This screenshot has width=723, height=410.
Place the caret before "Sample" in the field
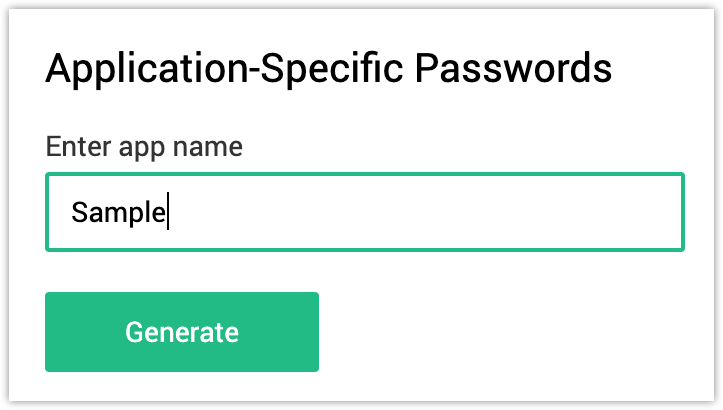(71, 213)
